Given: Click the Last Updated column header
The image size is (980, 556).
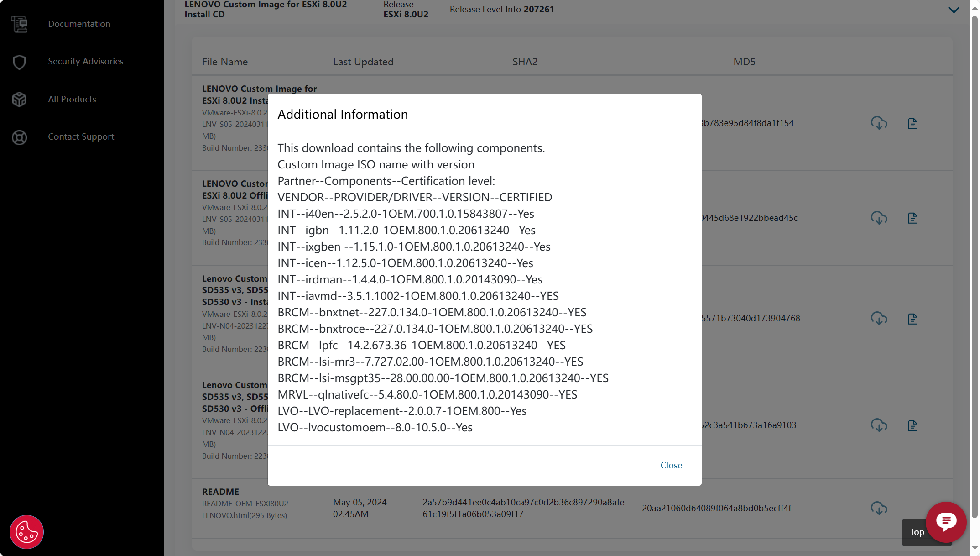Looking at the screenshot, I should tap(363, 62).
